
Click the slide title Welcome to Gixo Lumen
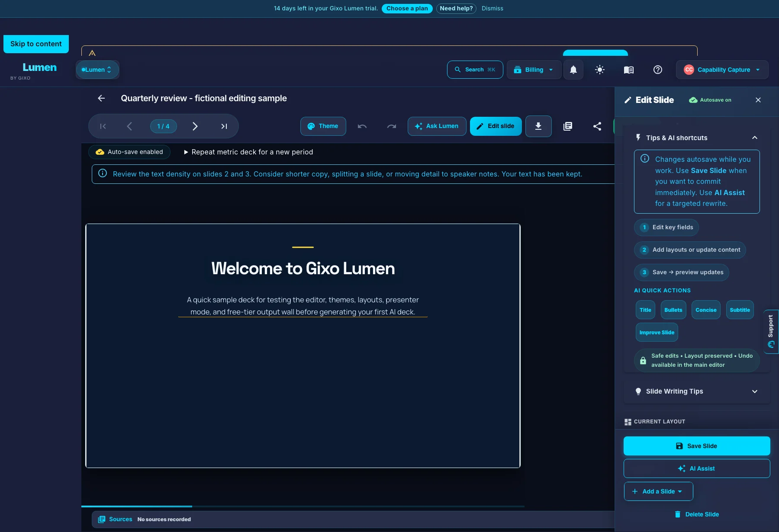click(303, 269)
